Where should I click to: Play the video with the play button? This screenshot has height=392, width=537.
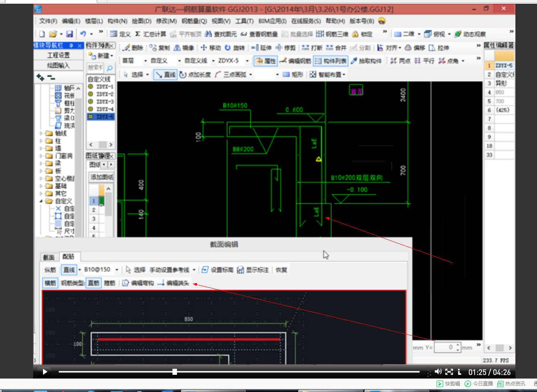(45, 372)
